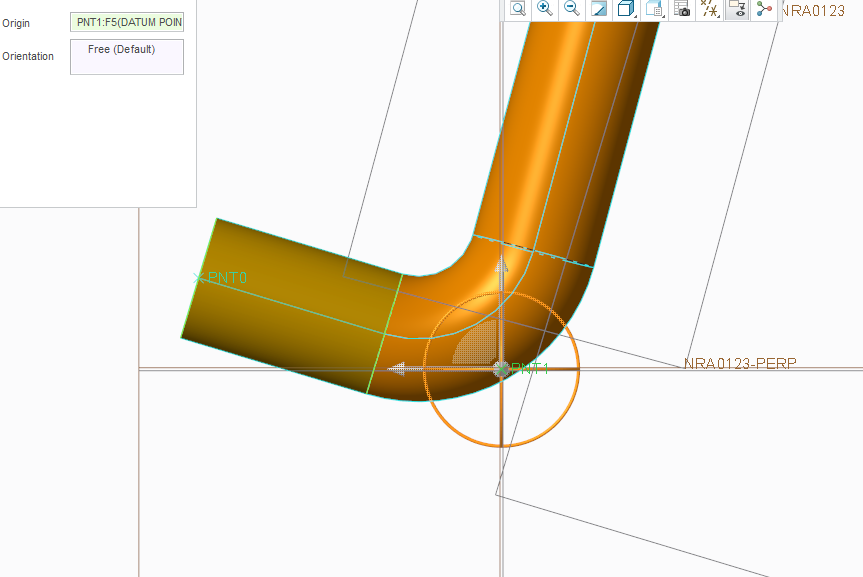Click the left-pointing arrow on the dragger
863x577 pixels.
point(397,370)
